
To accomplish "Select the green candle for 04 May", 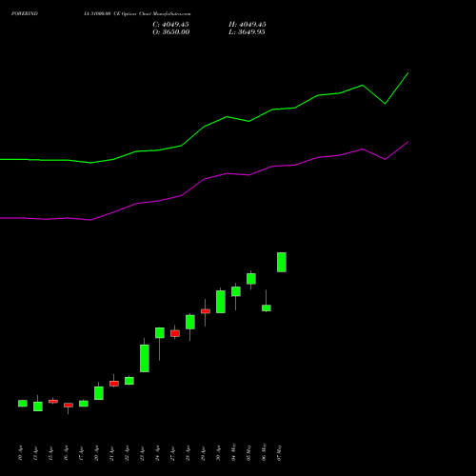I will [x=236, y=291].
